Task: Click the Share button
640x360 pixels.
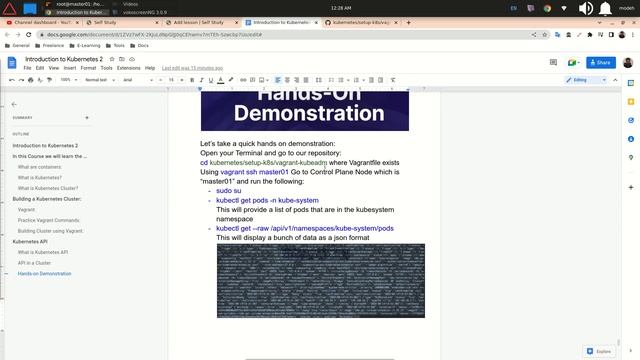Action: coord(601,62)
